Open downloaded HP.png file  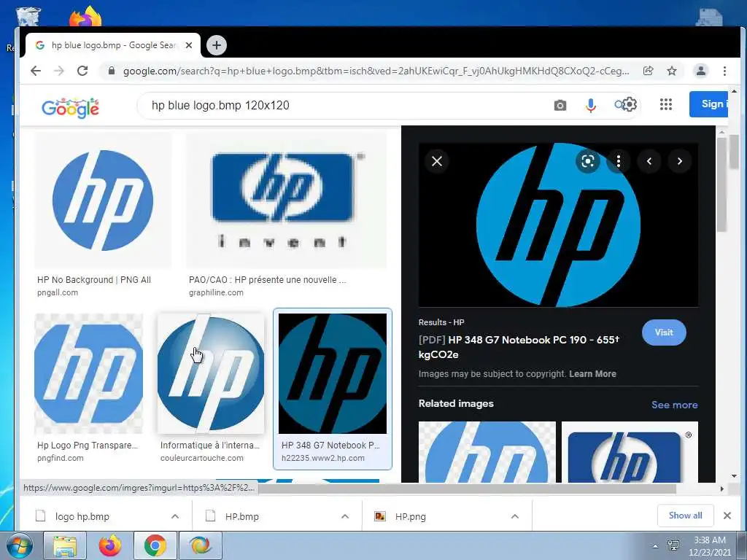(410, 516)
